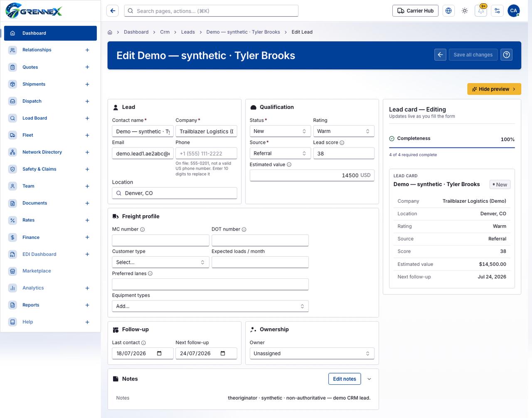This screenshot has width=532, height=418.
Task: Open the Dispatch sidebar item
Action: 50,101
